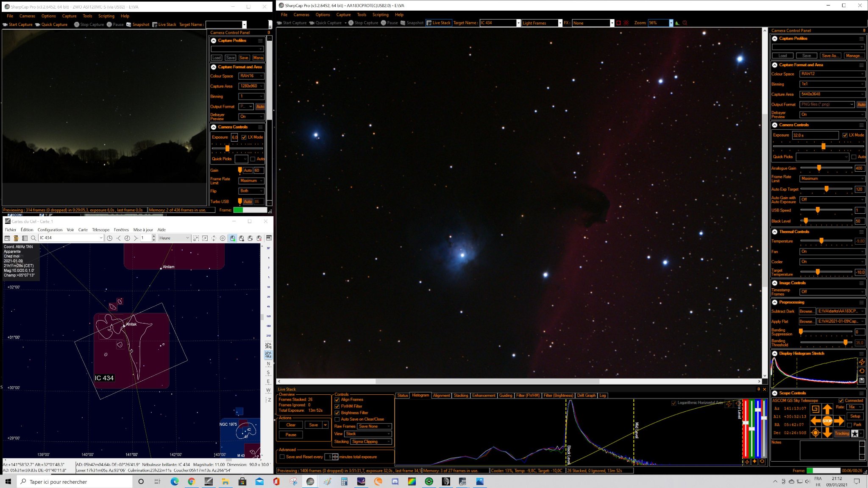Switch to the Guiding tab in Live Stack
The image size is (868, 488).
(x=505, y=396)
